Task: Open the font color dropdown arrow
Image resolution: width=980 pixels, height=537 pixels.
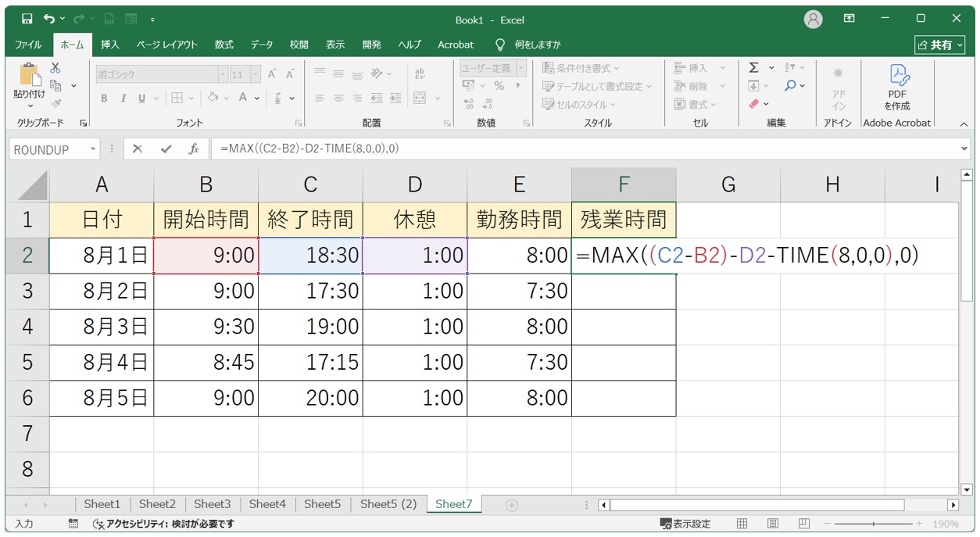Action: click(x=259, y=98)
